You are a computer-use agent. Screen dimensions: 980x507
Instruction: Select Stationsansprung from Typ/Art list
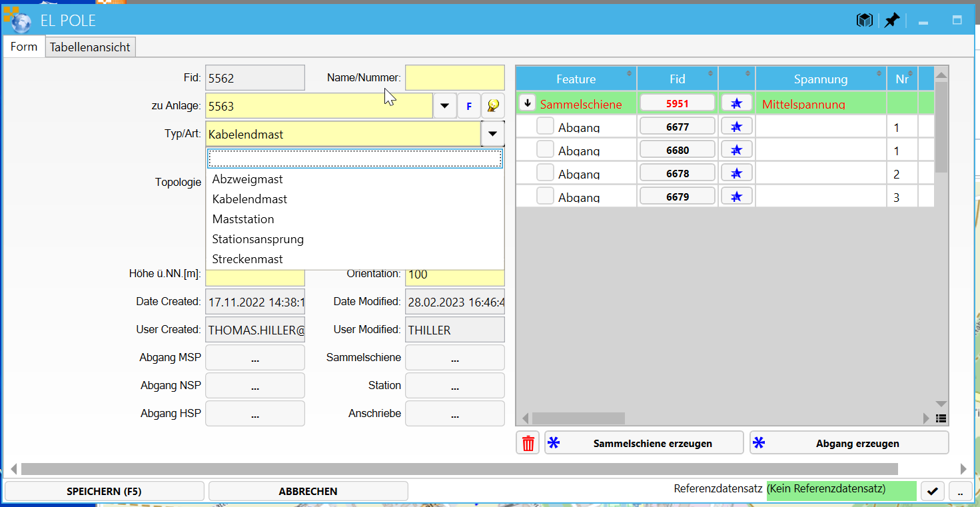click(355, 239)
